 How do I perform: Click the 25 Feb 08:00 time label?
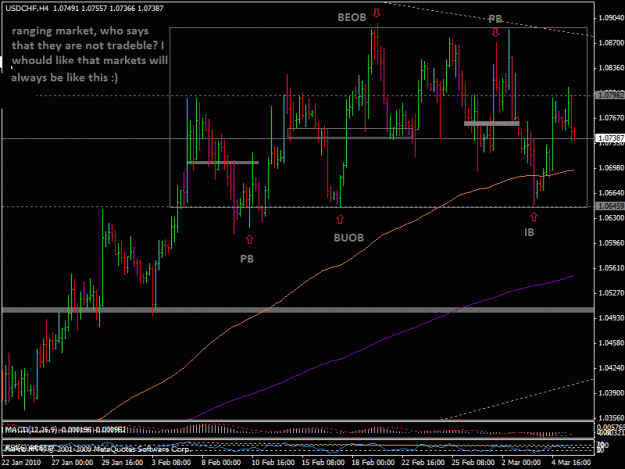[473, 463]
